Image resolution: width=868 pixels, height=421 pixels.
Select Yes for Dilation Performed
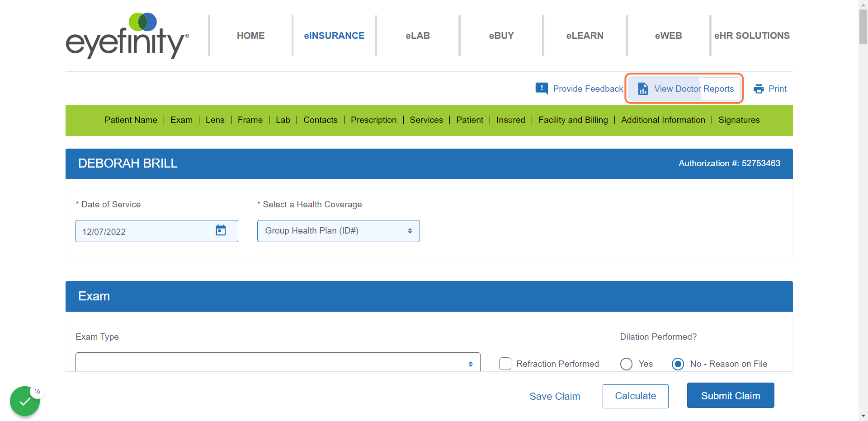click(626, 364)
